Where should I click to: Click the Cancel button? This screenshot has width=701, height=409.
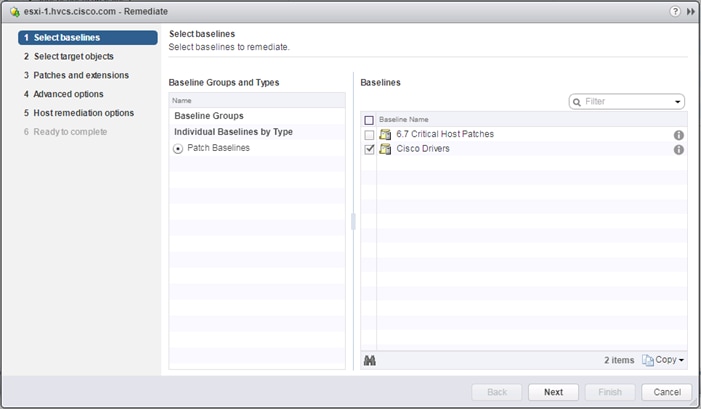click(667, 392)
